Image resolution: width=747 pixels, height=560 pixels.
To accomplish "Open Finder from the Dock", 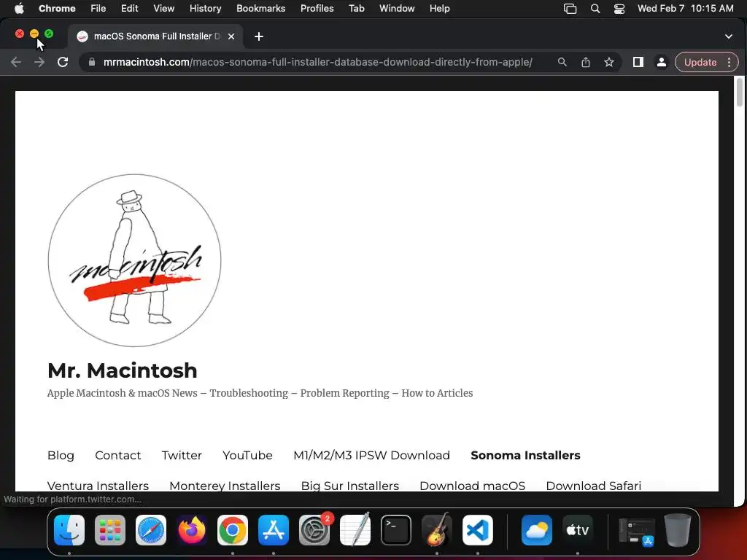I will (x=69, y=530).
